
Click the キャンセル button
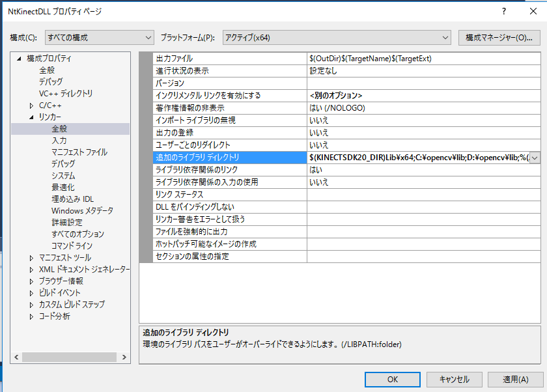455,379
